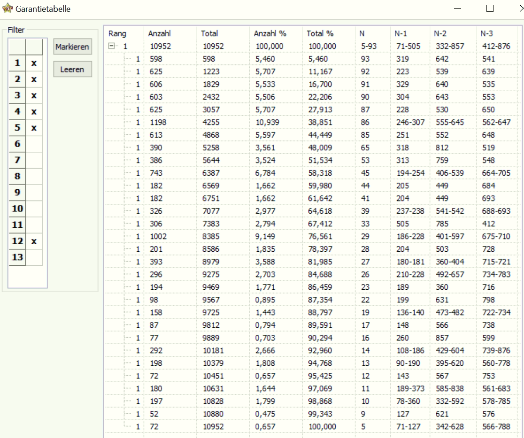
Task: Click the Leeren button
Action: [72, 69]
